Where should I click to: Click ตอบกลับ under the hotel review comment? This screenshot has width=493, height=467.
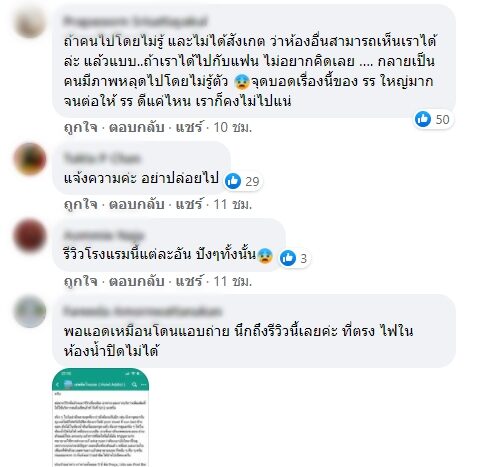(x=137, y=281)
